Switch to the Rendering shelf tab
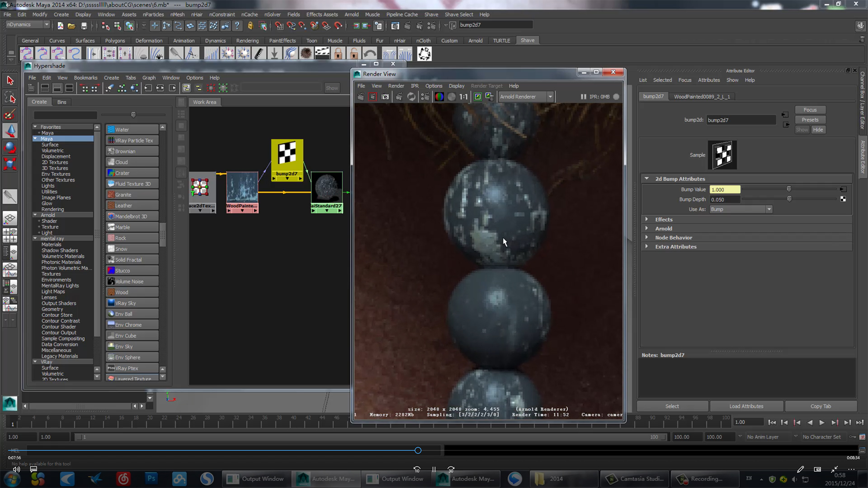868x488 pixels. [x=247, y=41]
